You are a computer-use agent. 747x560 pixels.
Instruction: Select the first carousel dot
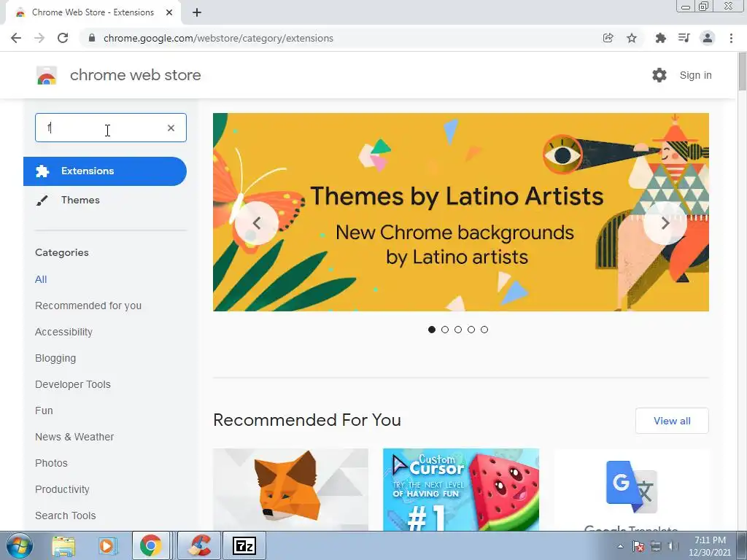point(432,330)
